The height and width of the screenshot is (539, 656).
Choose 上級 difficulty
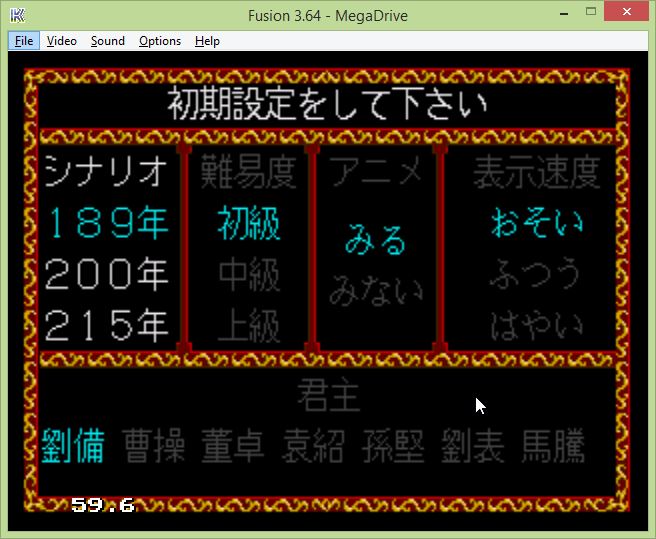click(x=249, y=325)
